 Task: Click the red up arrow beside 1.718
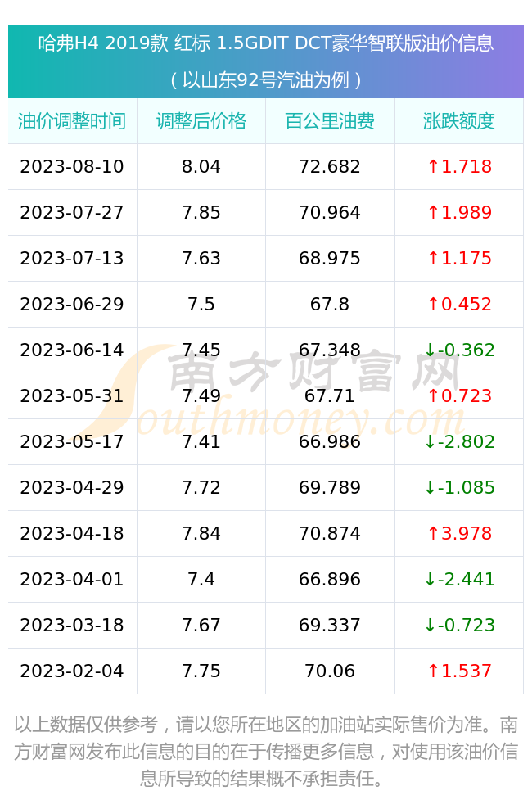433,166
